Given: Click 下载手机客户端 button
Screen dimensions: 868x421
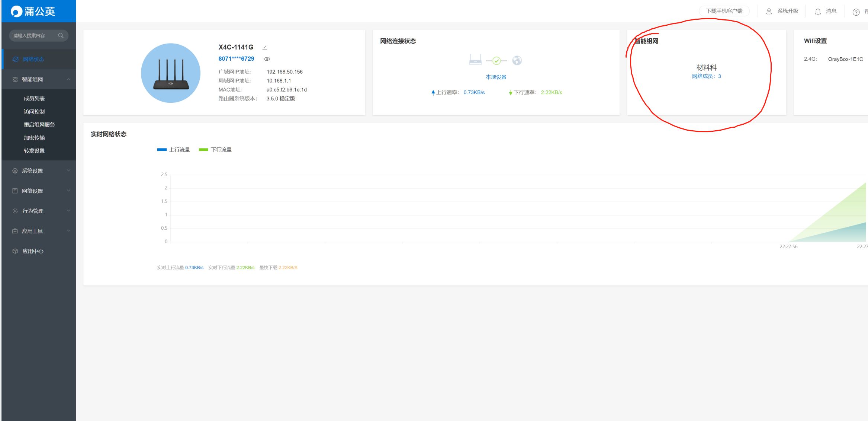Looking at the screenshot, I should [x=724, y=11].
